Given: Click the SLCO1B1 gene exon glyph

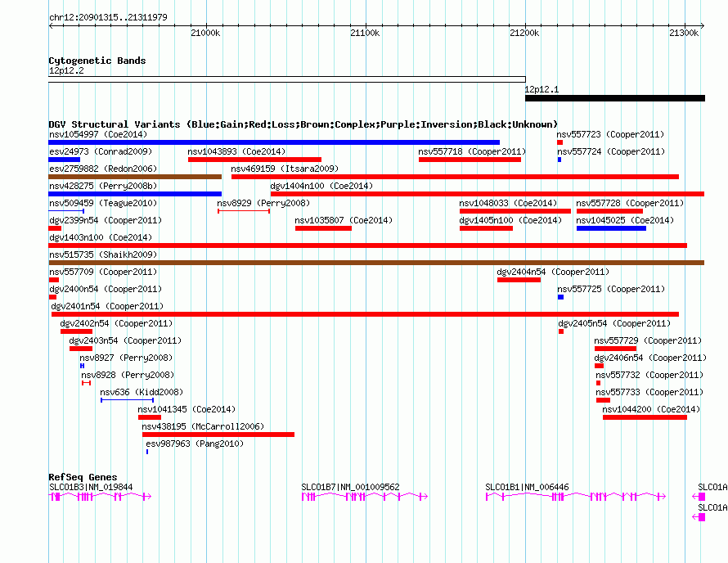Looking at the screenshot, I should tap(576, 497).
